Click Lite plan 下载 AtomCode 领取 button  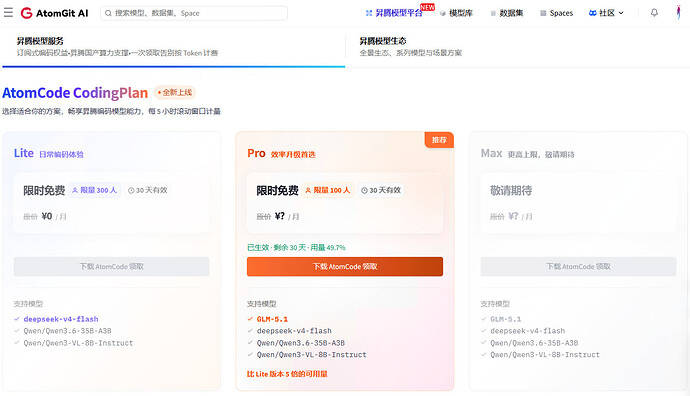(111, 267)
